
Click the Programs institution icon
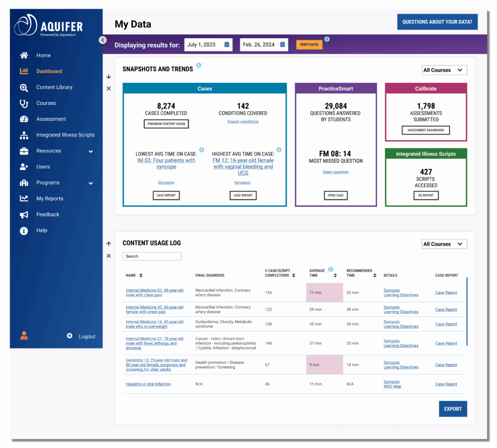[x=24, y=183]
